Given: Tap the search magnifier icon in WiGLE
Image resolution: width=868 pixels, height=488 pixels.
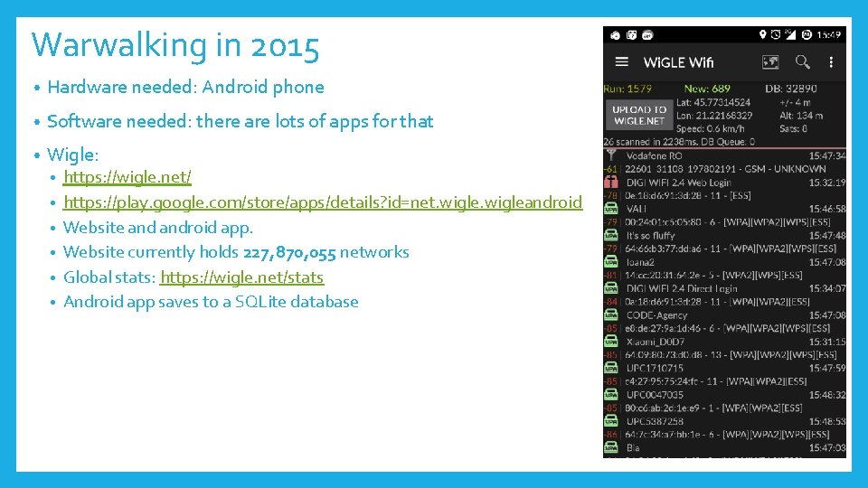Looking at the screenshot, I should pos(802,62).
